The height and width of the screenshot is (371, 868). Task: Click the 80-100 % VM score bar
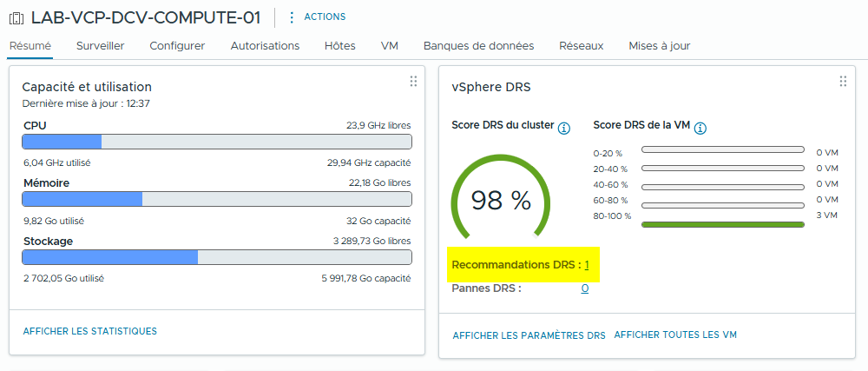coord(722,224)
